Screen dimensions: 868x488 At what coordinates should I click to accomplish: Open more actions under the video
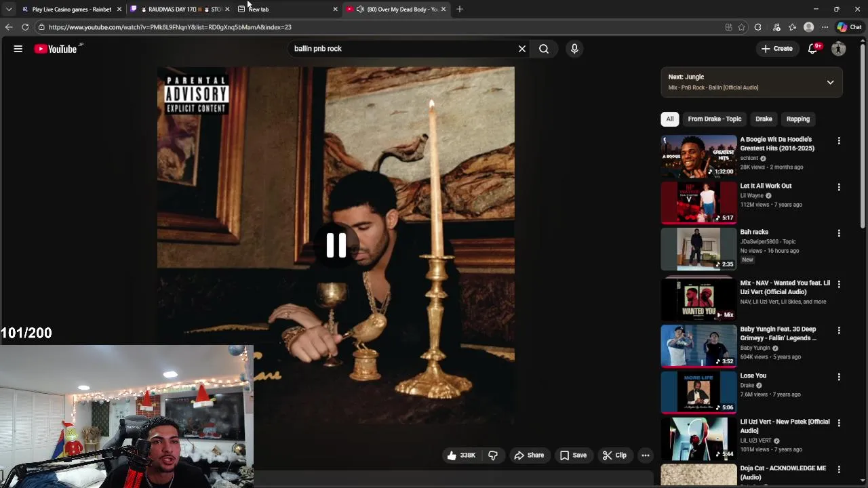[x=646, y=455]
